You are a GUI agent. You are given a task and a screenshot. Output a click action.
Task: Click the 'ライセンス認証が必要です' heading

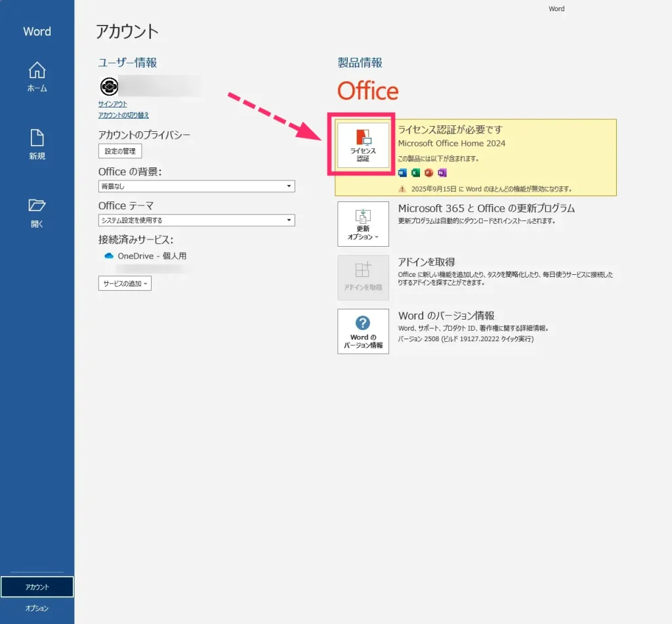click(450, 129)
